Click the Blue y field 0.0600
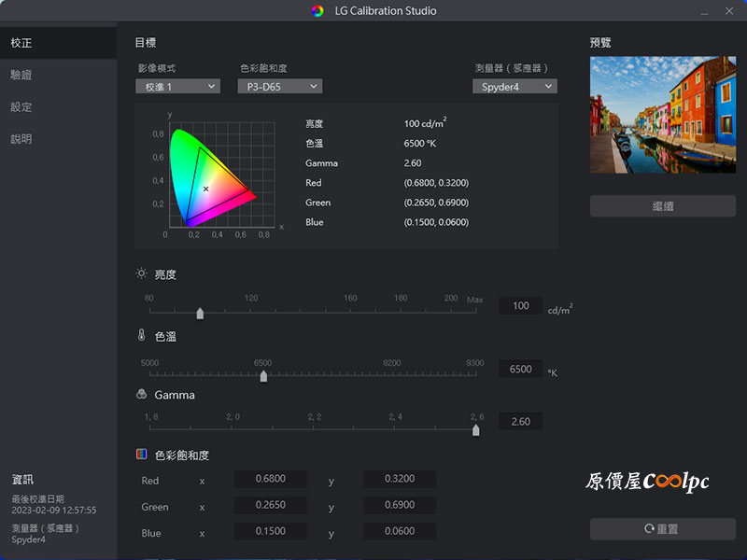The width and height of the screenshot is (747, 560). pos(400,531)
